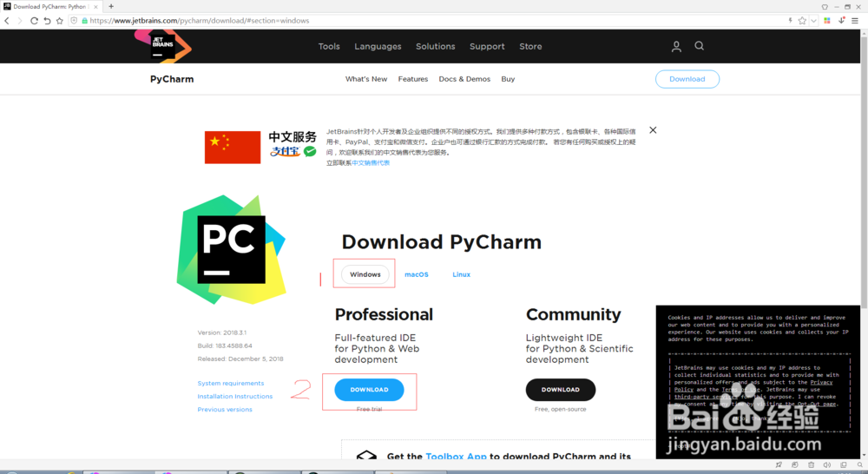This screenshot has height=474, width=868.
Task: Click the outlined Download button in header
Action: [x=687, y=79]
